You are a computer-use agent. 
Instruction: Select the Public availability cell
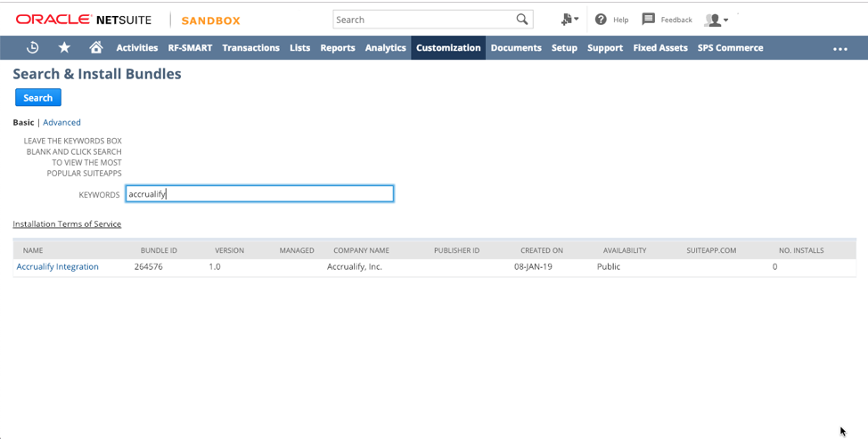point(609,266)
